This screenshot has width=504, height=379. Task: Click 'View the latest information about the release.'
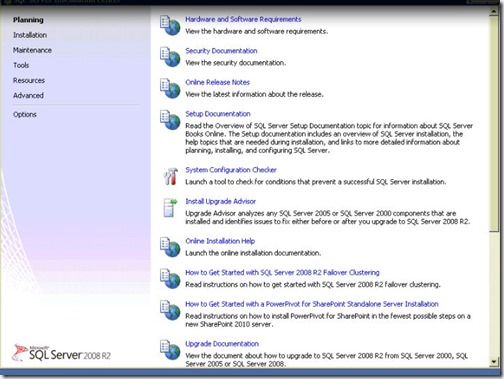coord(254,94)
